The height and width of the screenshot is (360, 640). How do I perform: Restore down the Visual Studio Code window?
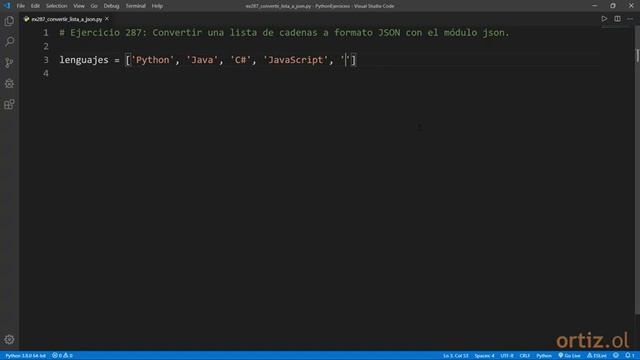pos(613,6)
